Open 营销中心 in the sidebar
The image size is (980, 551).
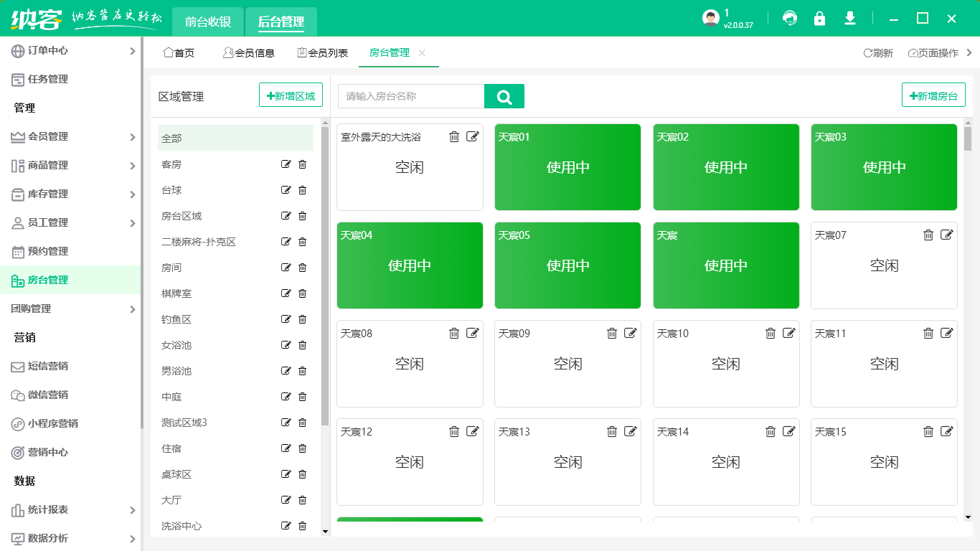(x=70, y=453)
